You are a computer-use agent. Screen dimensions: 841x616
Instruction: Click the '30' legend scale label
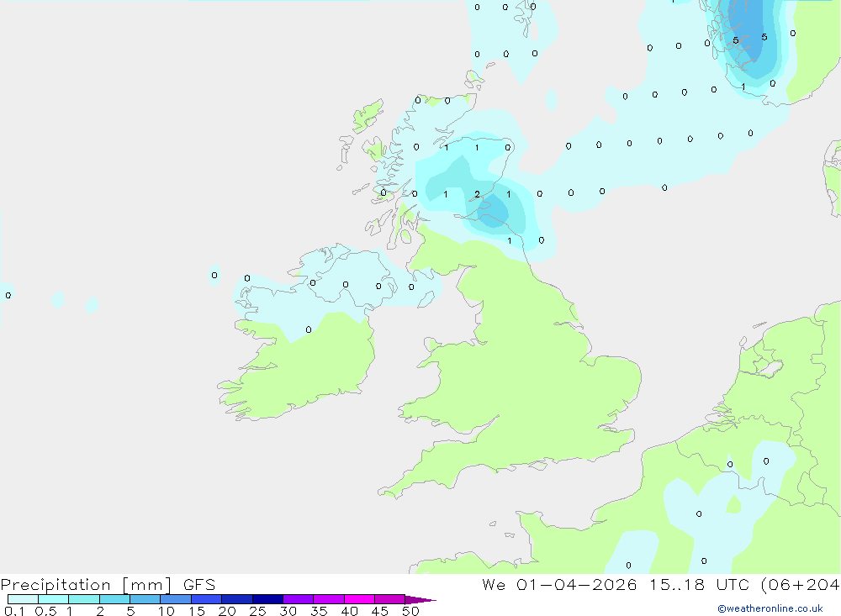tap(288, 611)
